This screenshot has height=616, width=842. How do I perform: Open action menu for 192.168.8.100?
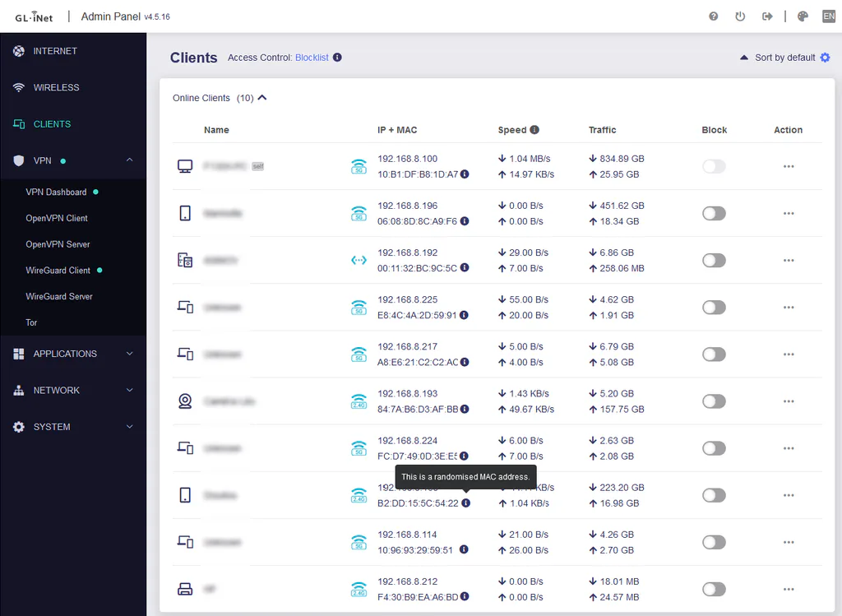pyautogui.click(x=789, y=166)
